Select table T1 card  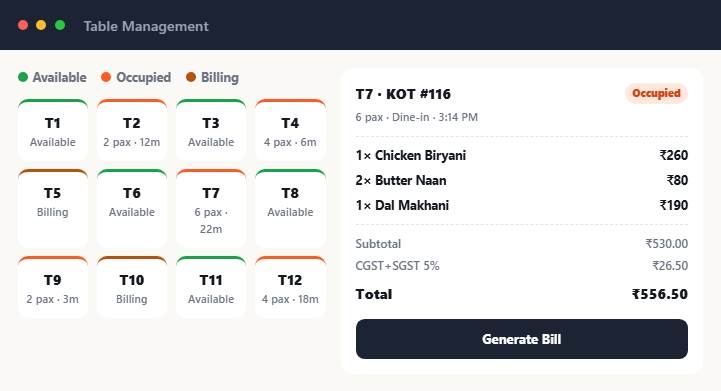pyautogui.click(x=53, y=130)
